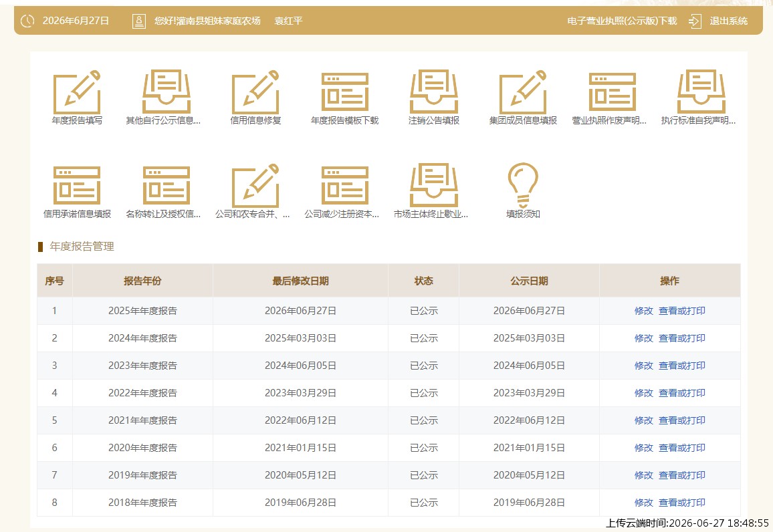Click the 报告年份 column header
773x532 pixels.
142,281
